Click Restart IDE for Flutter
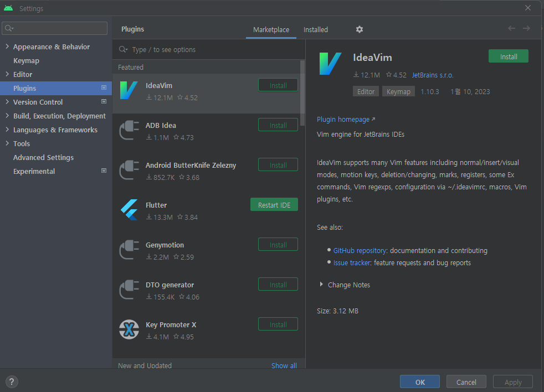 274,205
